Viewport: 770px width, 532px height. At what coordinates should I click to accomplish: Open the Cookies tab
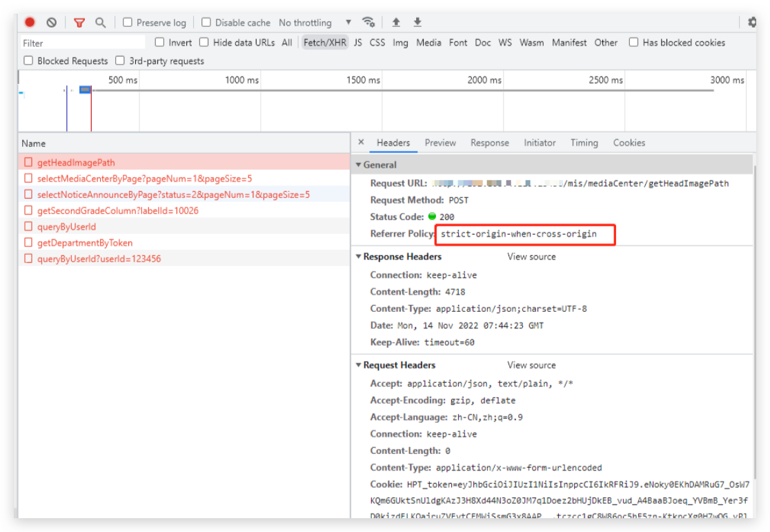629,142
